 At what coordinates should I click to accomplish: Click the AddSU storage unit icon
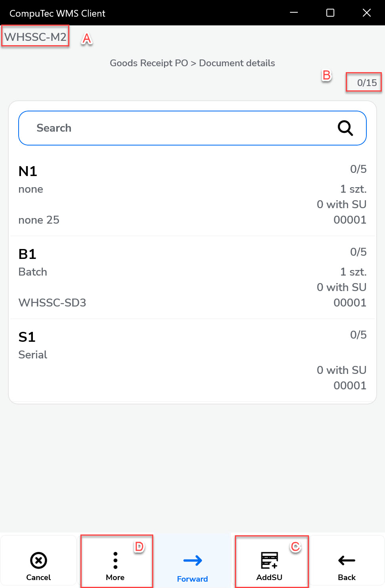tap(269, 560)
